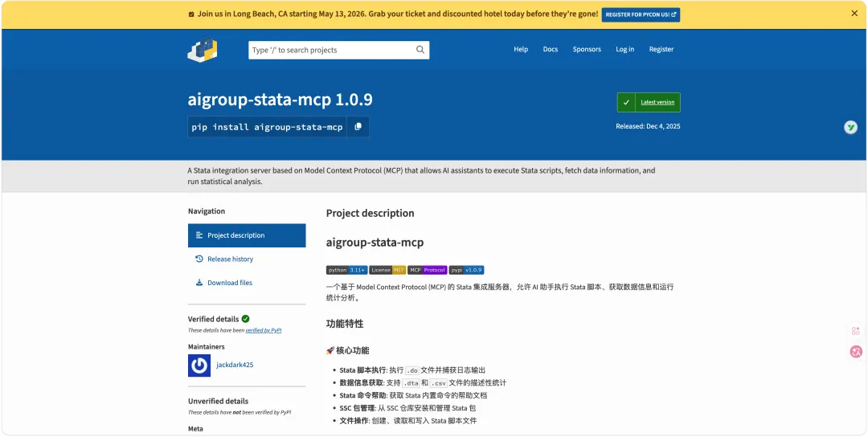Click the Project description heading

(x=370, y=213)
